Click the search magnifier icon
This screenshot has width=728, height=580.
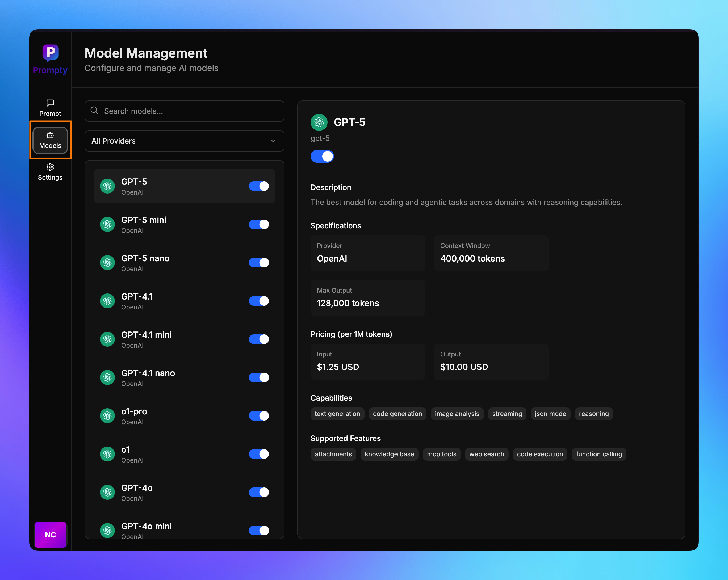pos(95,110)
